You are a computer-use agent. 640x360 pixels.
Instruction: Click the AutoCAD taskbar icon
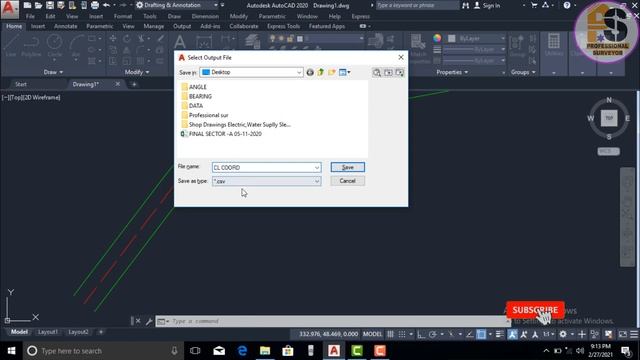click(x=334, y=351)
